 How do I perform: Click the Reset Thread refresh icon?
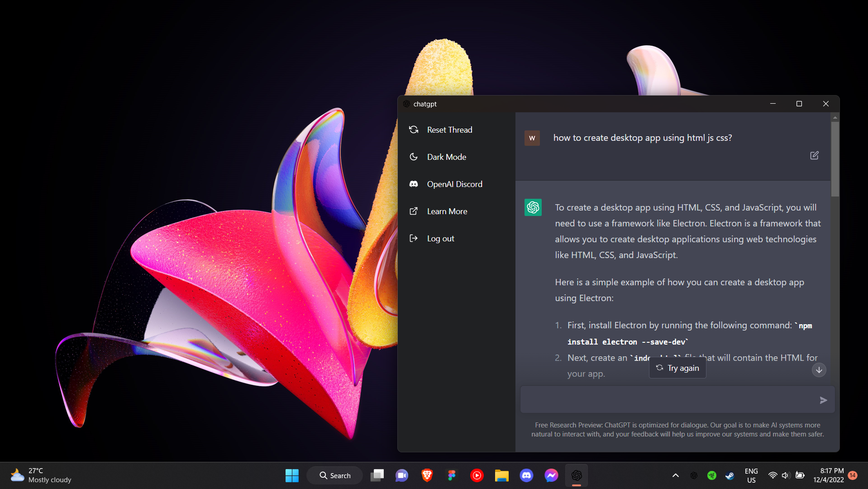414,130
